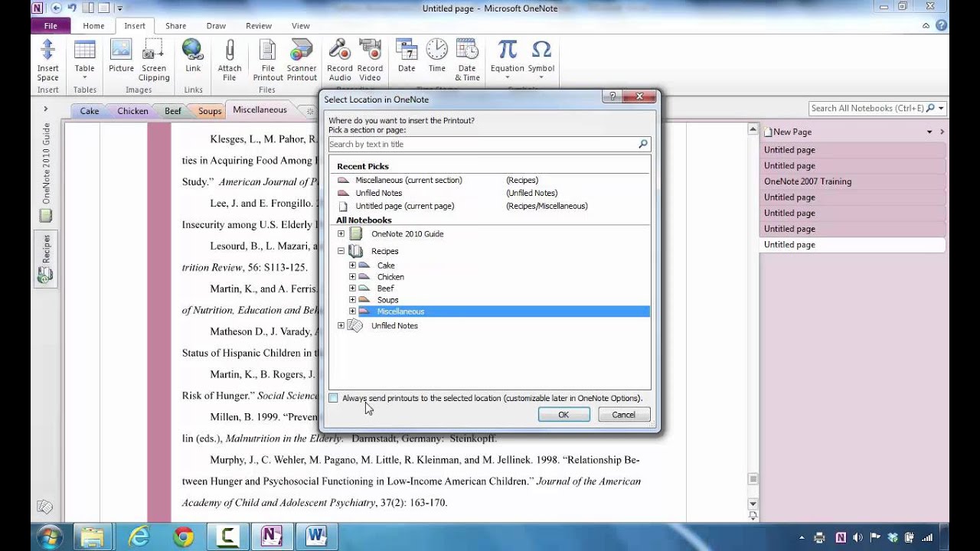
Task: Click the Equation pi icon
Action: click(x=508, y=51)
